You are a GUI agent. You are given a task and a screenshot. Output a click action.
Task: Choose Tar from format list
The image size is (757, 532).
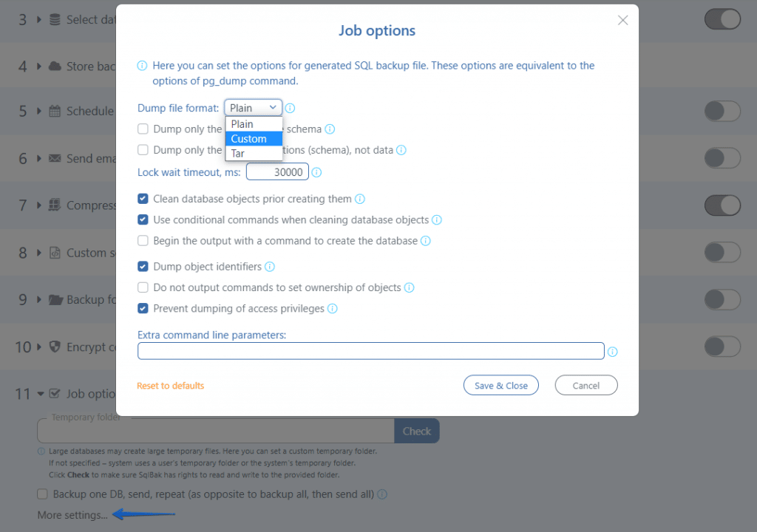(x=238, y=154)
